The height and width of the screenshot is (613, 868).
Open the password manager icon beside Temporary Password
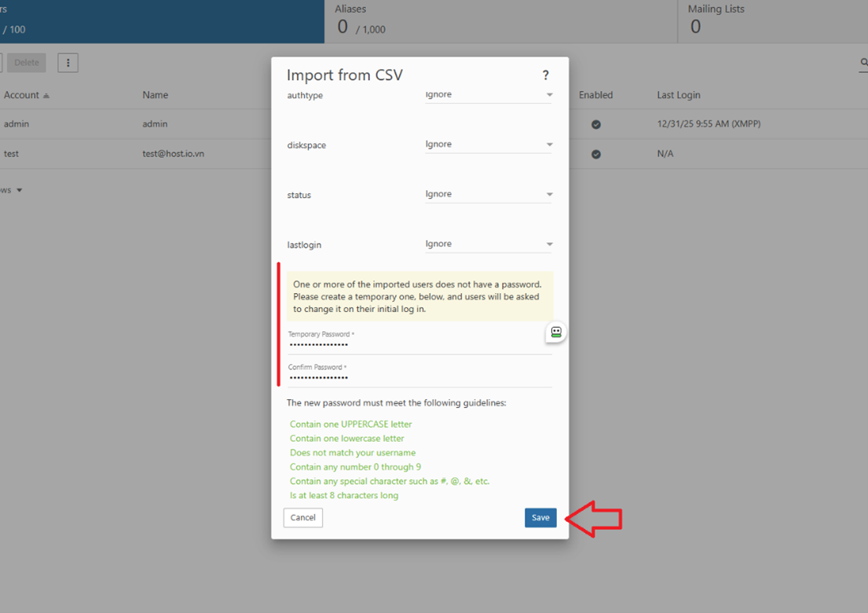coord(556,332)
